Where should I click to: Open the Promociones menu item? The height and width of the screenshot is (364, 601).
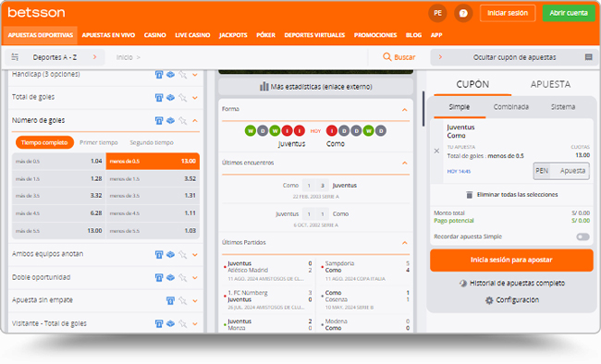click(x=375, y=35)
